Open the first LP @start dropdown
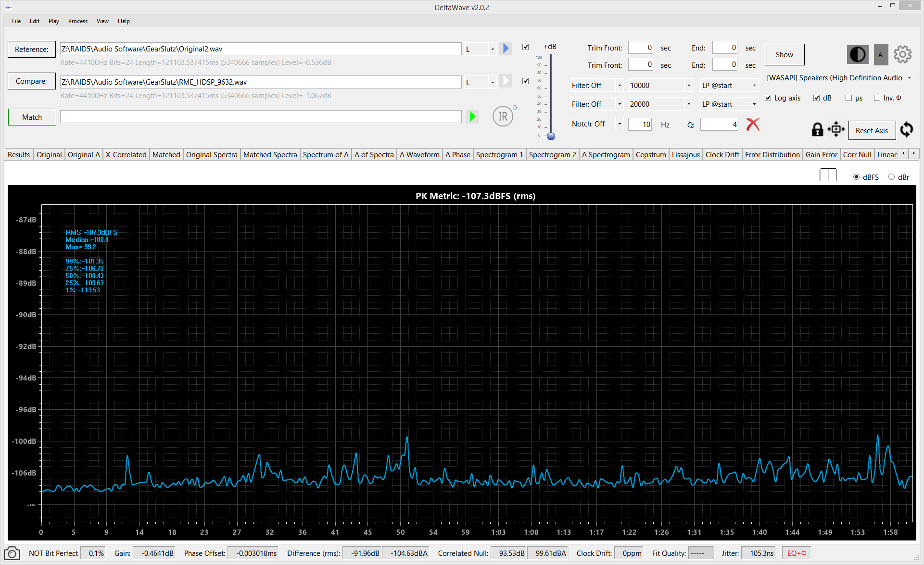This screenshot has width=924, height=565. [729, 86]
